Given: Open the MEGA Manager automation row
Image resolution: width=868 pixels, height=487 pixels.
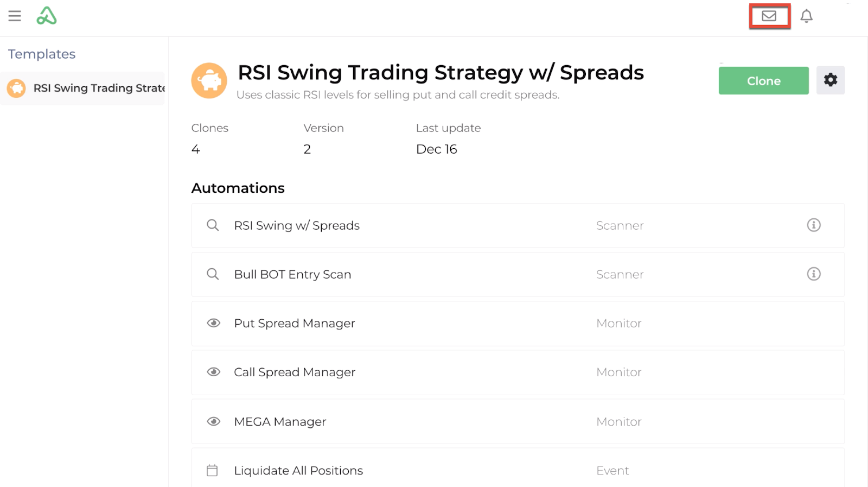Looking at the screenshot, I should [280, 422].
